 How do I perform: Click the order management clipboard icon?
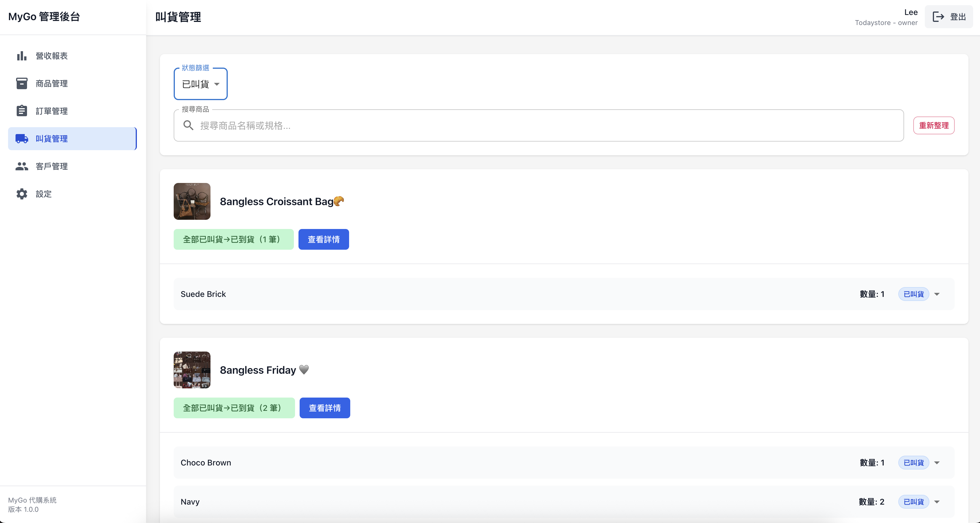[x=22, y=111]
